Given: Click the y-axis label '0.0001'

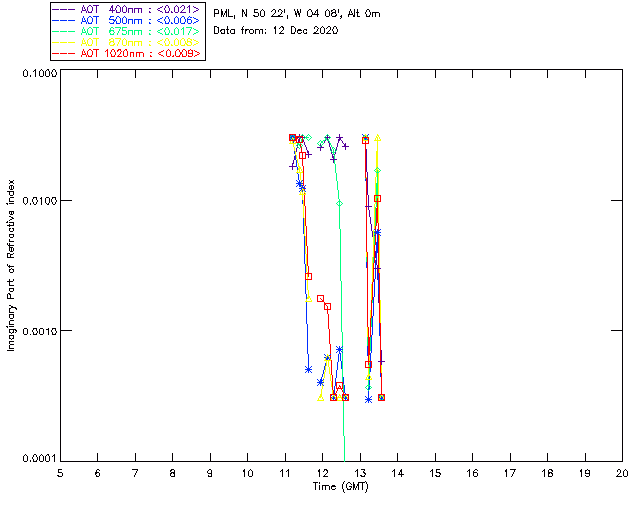Looking at the screenshot, I should point(39,458).
